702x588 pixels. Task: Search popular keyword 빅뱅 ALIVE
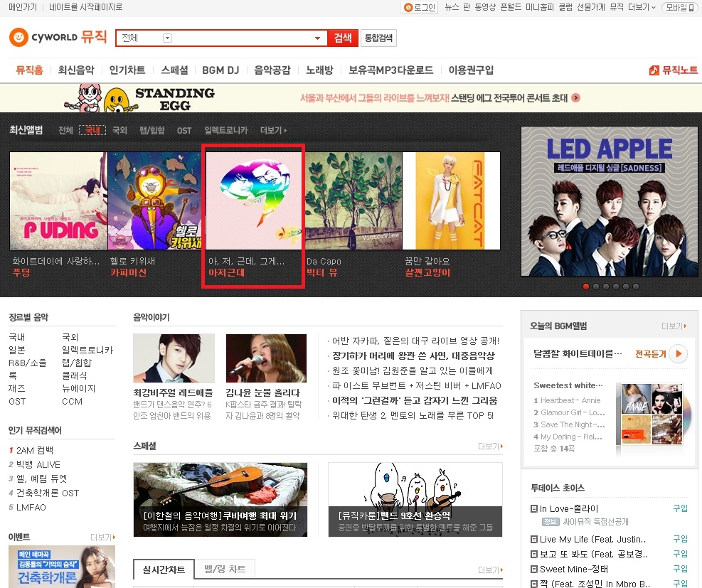point(38,464)
